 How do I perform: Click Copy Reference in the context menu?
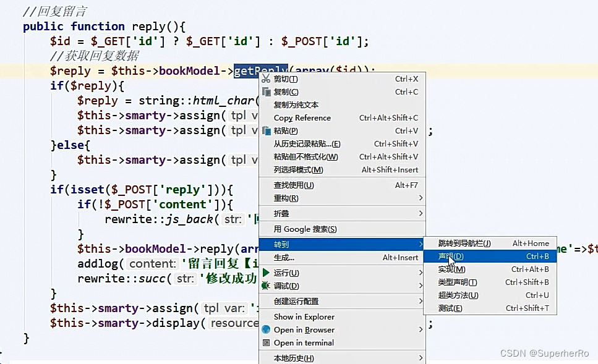click(303, 118)
